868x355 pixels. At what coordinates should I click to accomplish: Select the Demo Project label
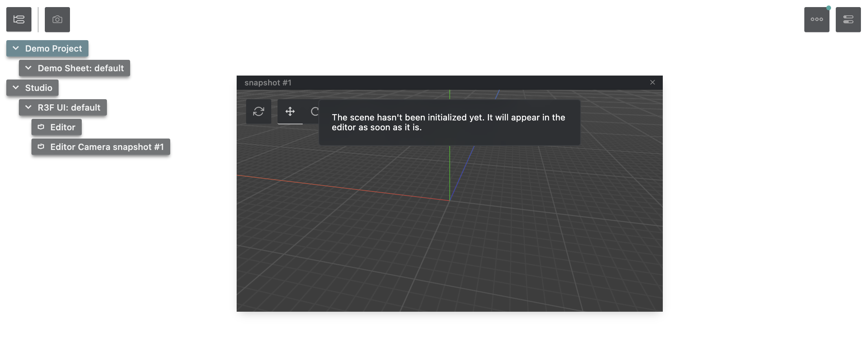point(53,48)
